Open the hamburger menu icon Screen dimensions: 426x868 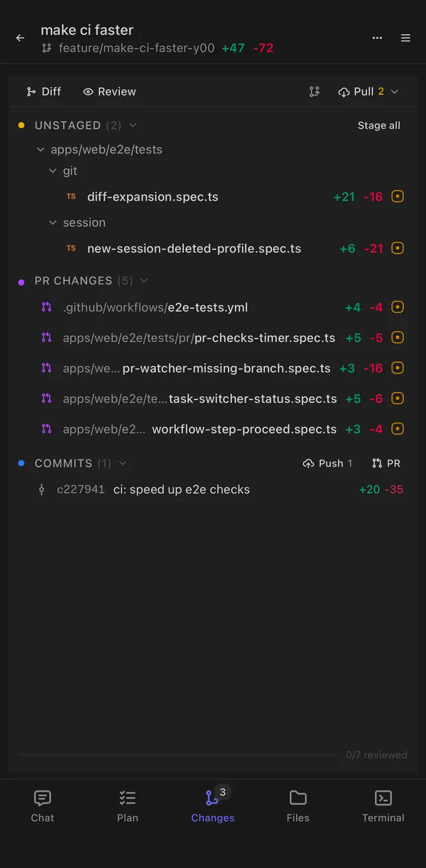pyautogui.click(x=406, y=38)
